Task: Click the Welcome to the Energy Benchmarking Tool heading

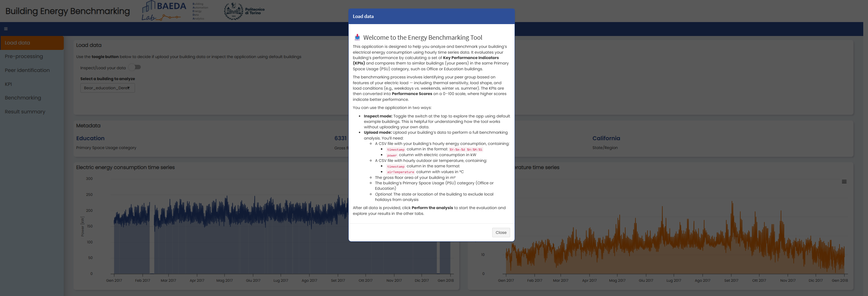Action: coord(423,38)
